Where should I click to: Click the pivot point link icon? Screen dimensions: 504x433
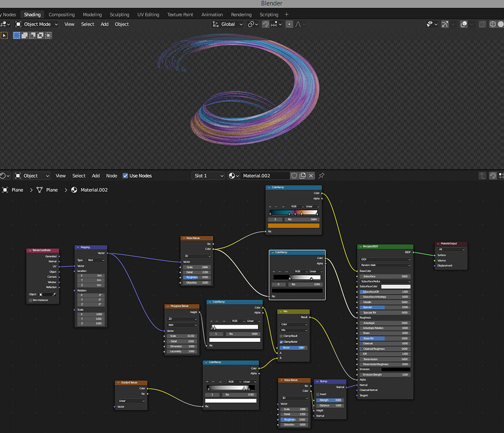(251, 24)
